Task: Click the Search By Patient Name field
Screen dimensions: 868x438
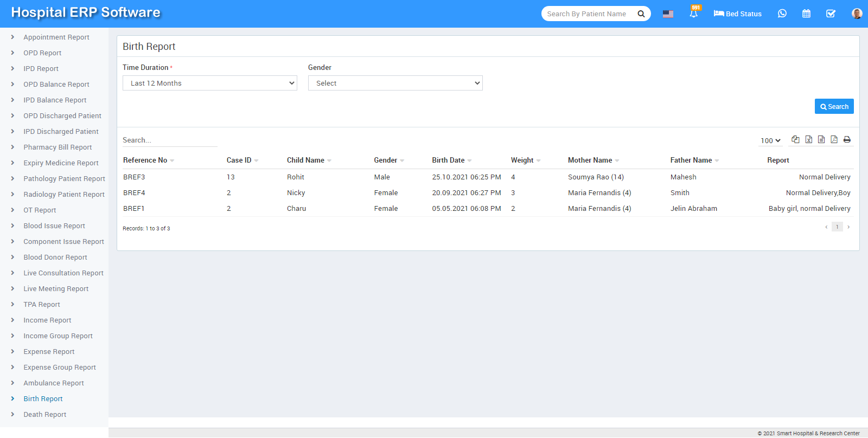Action: pyautogui.click(x=589, y=14)
